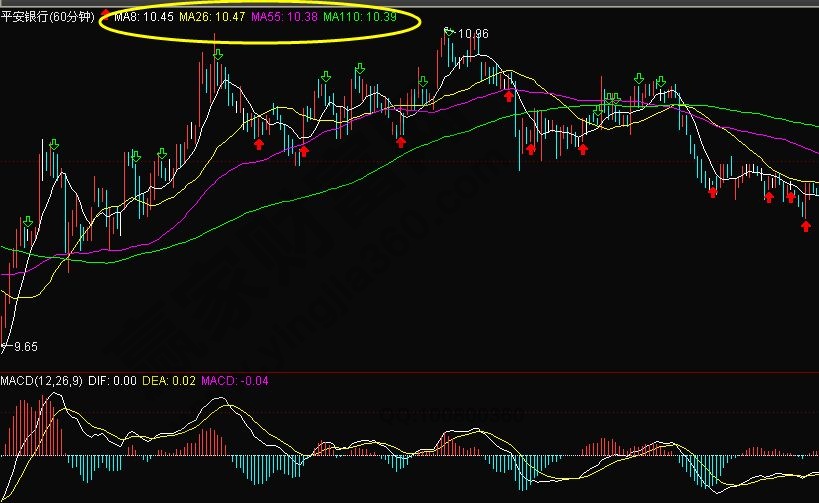This screenshot has width=819, height=503.
Task: Select the green down arrow beside the 10.96 peak
Action: [x=449, y=33]
